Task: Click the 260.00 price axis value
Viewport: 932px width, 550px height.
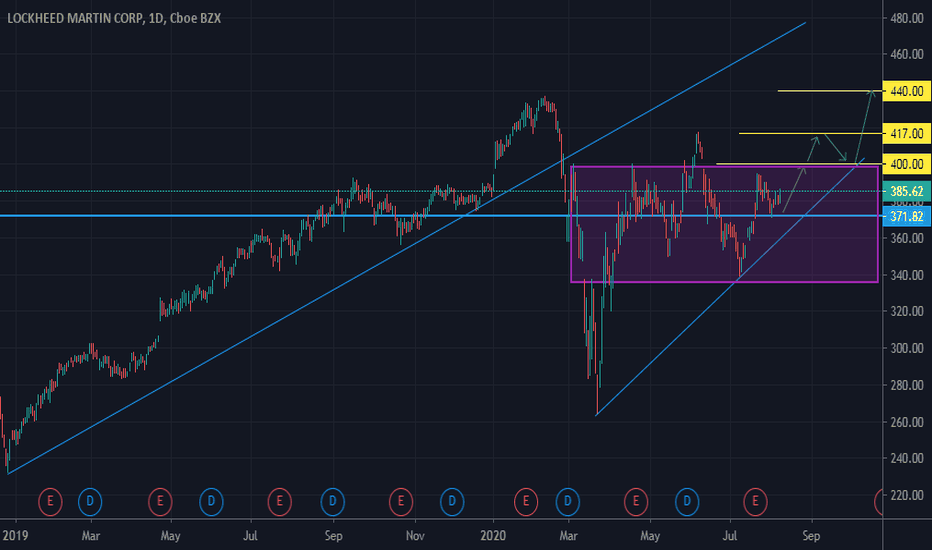Action: [x=906, y=422]
